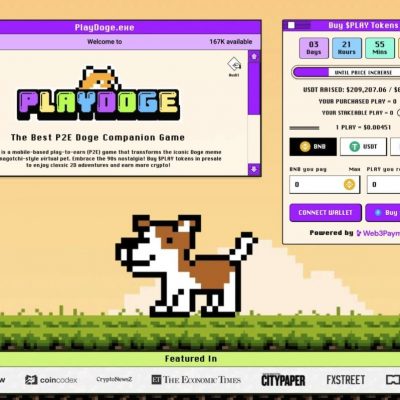Open the Audit icon in PlayDoge window
The height and width of the screenshot is (400, 400).
tap(234, 67)
